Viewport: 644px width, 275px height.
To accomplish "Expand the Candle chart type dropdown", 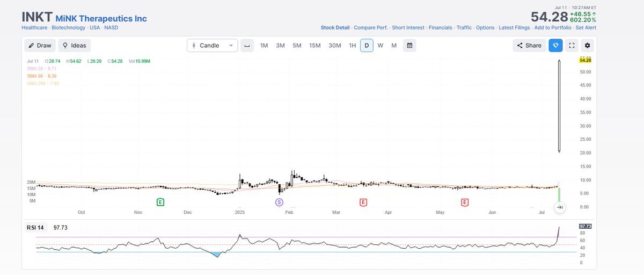I will click(x=212, y=46).
